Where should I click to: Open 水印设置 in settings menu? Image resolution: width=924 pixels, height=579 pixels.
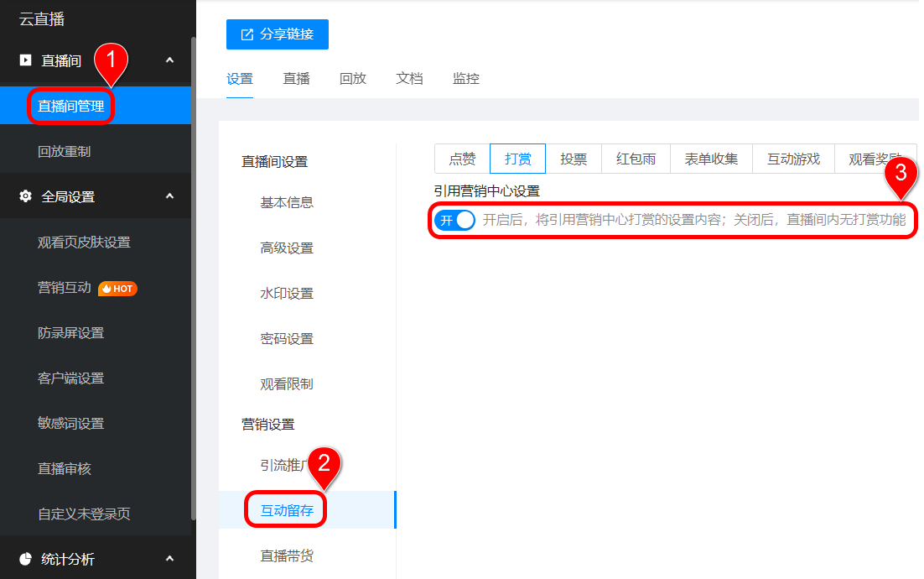(x=287, y=294)
